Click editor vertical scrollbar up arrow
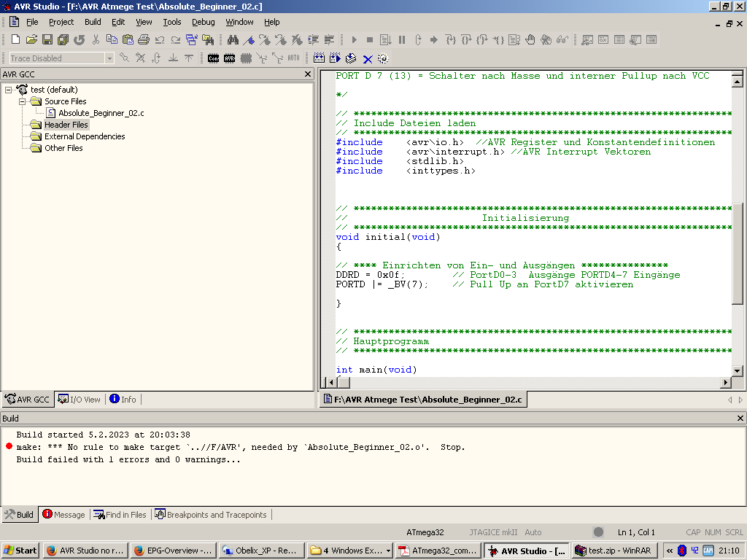747x560 pixels. point(737,82)
